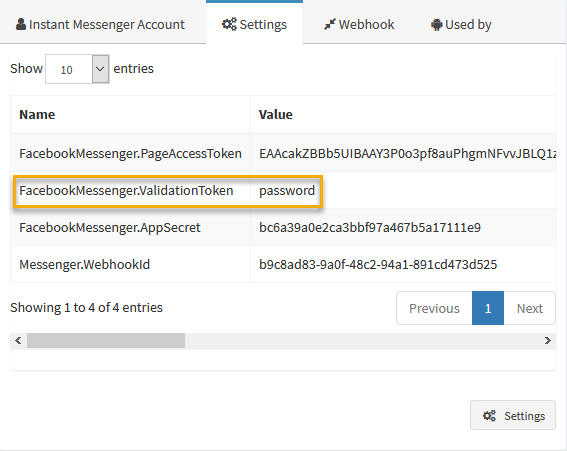Click the Previous pagination button
This screenshot has height=451, width=567.
pos(434,308)
